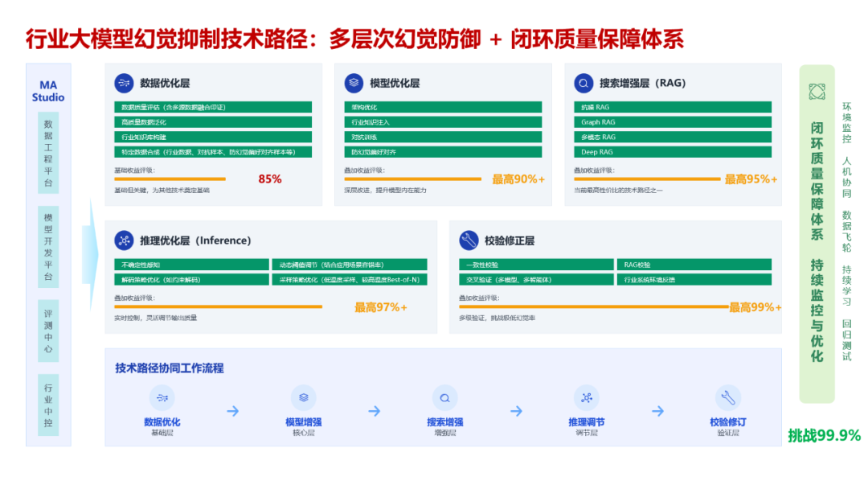Viewport: 868px width, 489px height.
Task: Click the workflow wrench icon above 校验修订
Action: (x=728, y=397)
